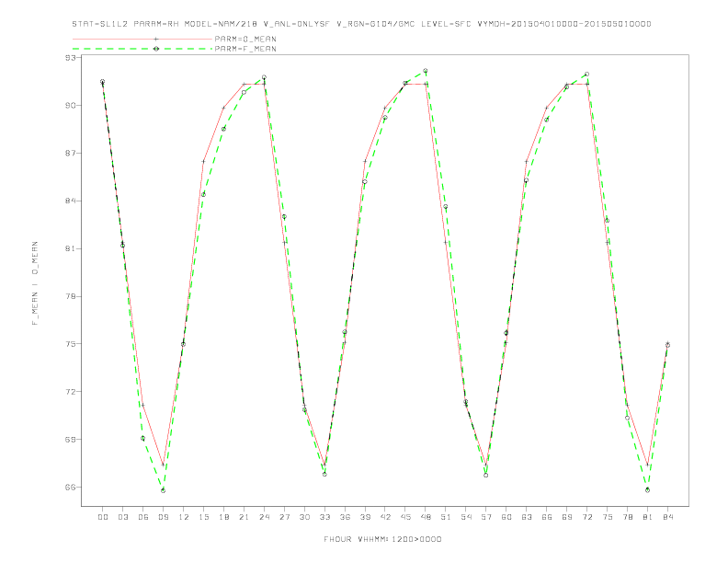Click the PARM=F_MEAN legend label
The height and width of the screenshot is (563, 728).
point(245,49)
